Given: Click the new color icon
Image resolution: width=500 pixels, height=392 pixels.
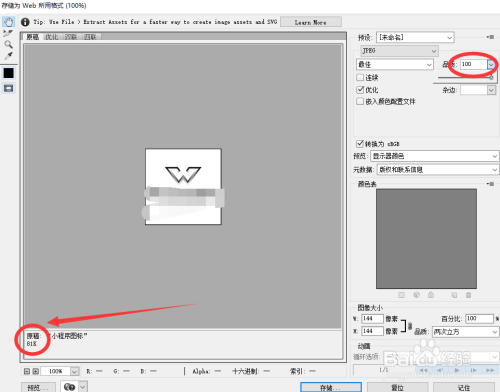Looking at the screenshot, I should pyautogui.click(x=454, y=295).
